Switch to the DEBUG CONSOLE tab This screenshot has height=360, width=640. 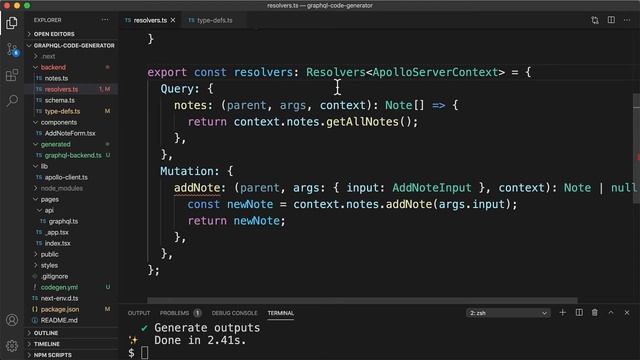(234, 313)
